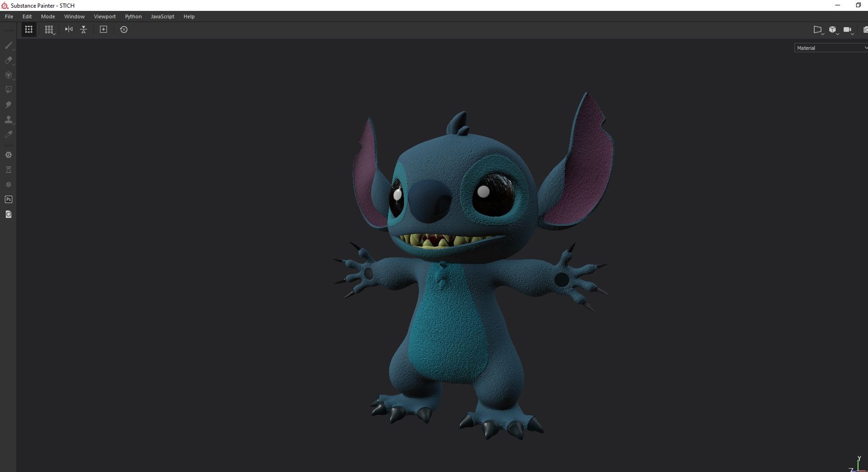
Task: Toggle the symmetry settings grid icon
Action: click(49, 29)
